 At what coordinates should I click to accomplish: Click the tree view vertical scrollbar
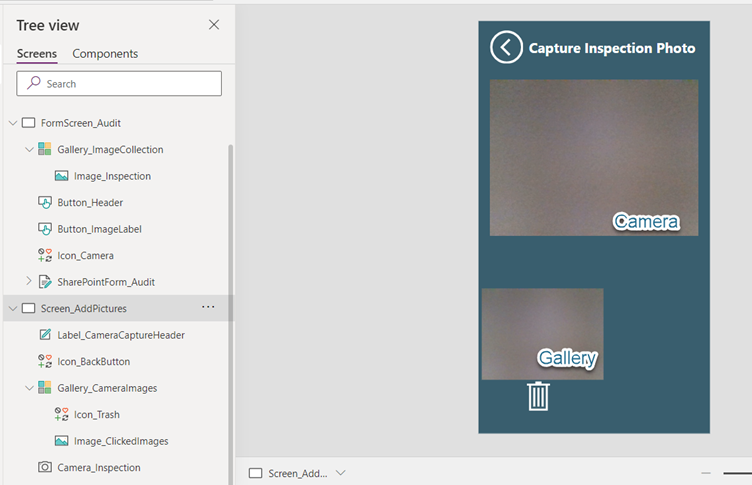(231, 314)
